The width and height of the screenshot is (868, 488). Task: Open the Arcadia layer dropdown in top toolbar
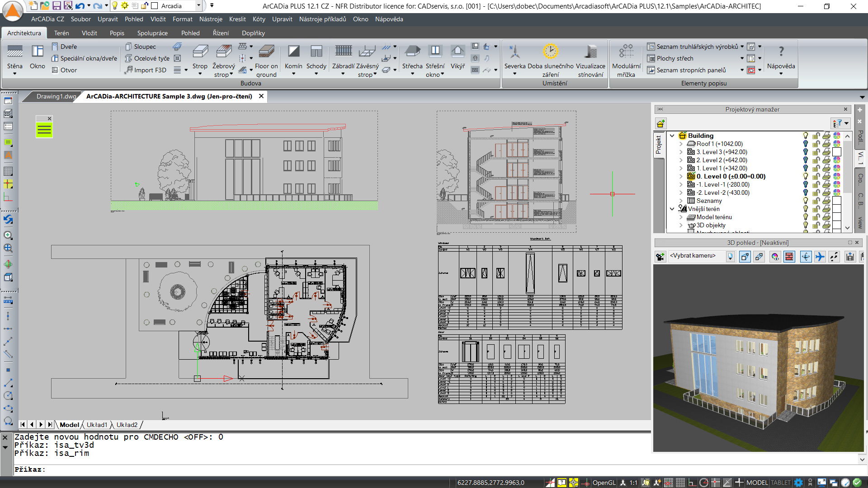coord(198,5)
